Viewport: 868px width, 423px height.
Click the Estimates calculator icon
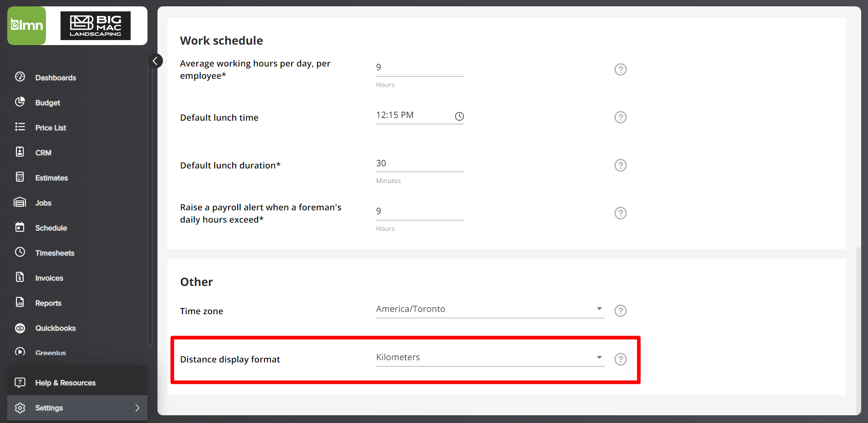point(20,177)
